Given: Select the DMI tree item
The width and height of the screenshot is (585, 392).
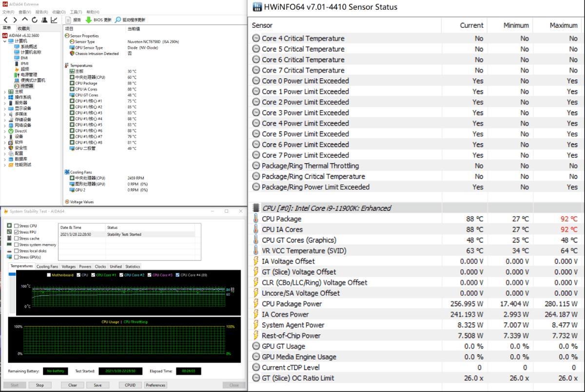Looking at the screenshot, I should tap(21, 58).
